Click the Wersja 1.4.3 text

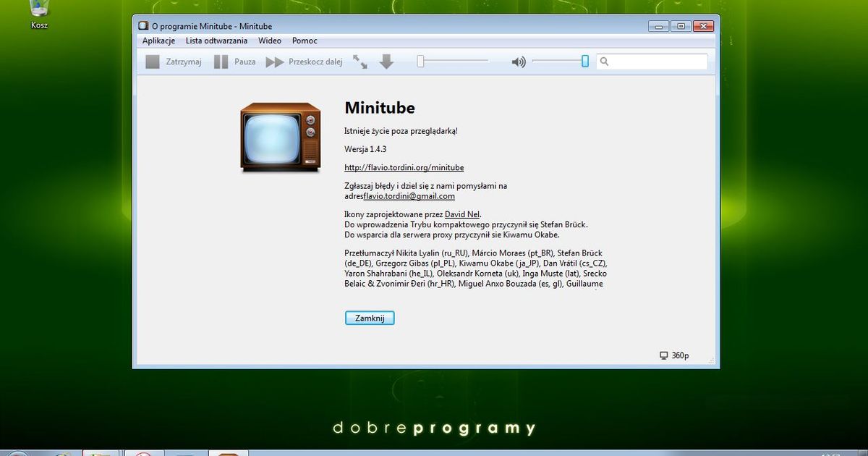(x=366, y=149)
